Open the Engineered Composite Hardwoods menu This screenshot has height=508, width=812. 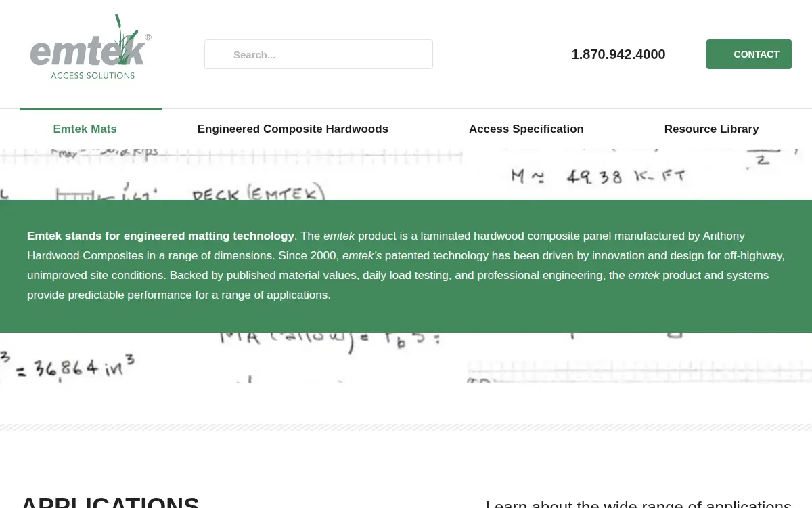[x=293, y=129]
